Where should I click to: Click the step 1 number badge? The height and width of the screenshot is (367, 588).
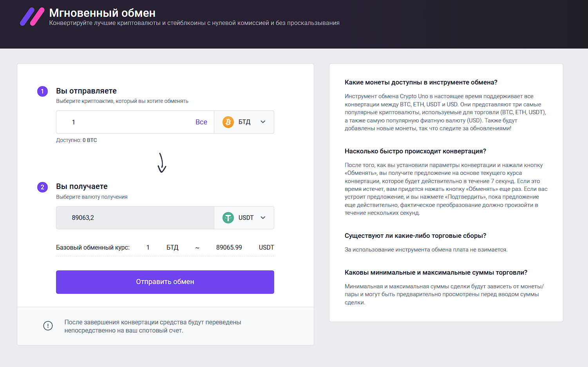pyautogui.click(x=42, y=91)
